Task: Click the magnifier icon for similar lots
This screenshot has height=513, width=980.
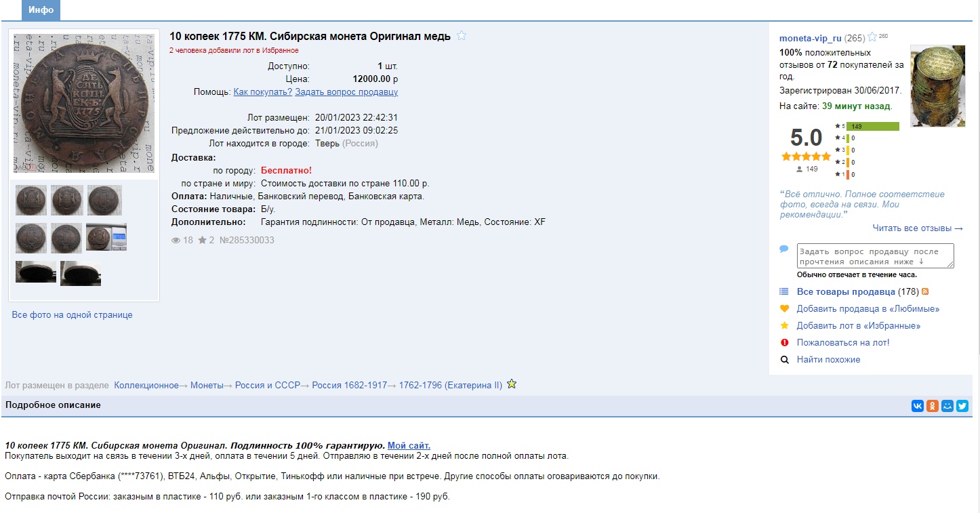Action: tap(785, 360)
